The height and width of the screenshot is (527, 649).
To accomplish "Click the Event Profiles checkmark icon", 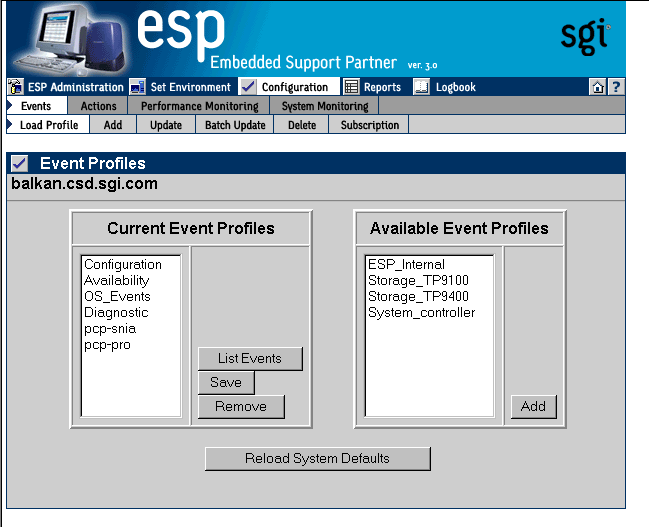I will pyautogui.click(x=19, y=163).
